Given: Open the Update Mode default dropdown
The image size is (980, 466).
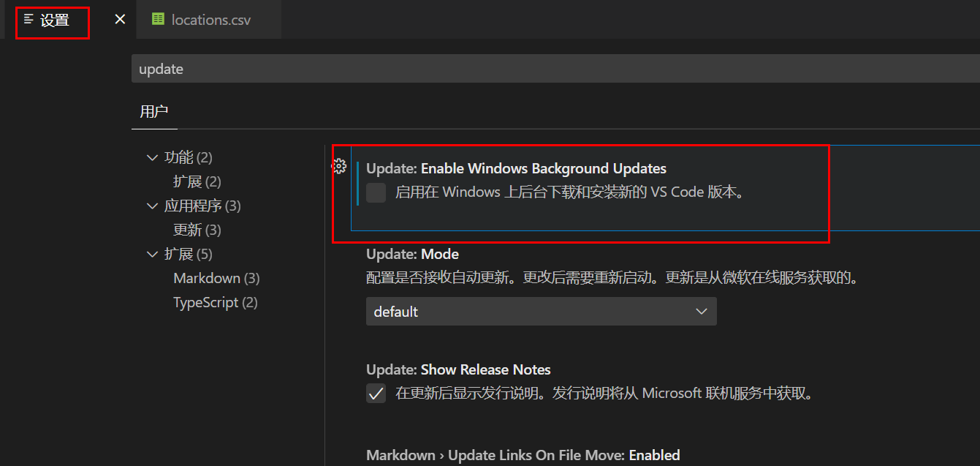Looking at the screenshot, I should [x=541, y=312].
